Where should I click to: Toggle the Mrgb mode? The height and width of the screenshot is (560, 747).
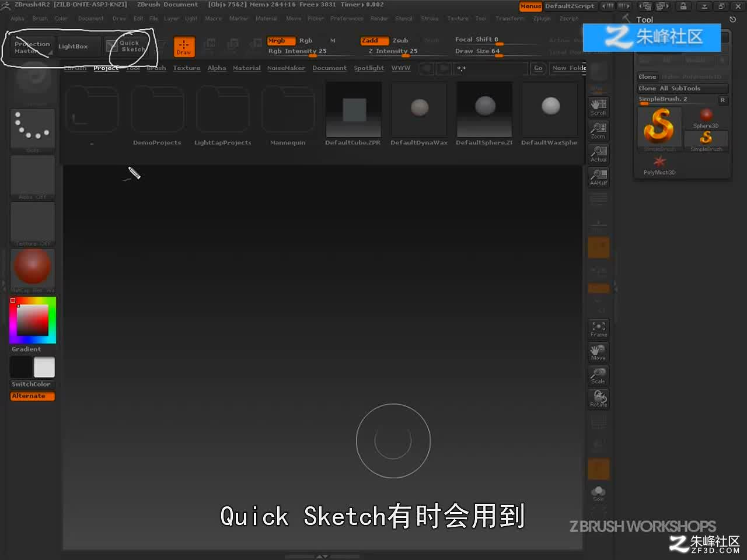[x=281, y=41]
